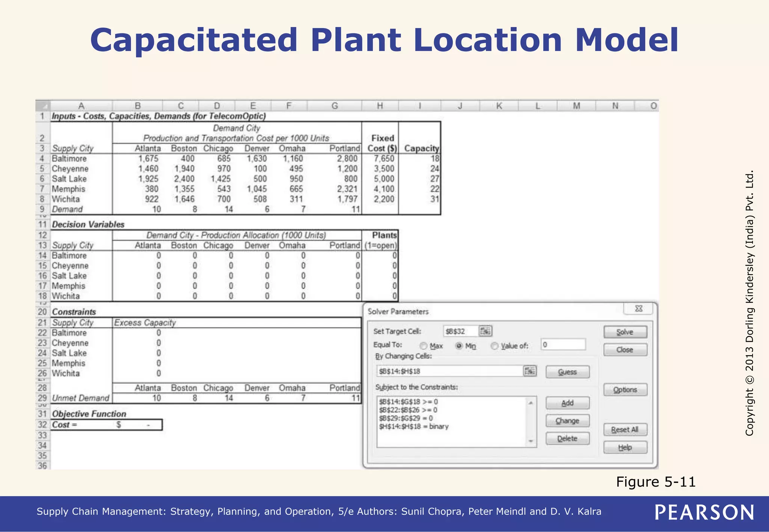Select the $H$14:$H$18 = binary constraint
769x532 pixels.
[x=414, y=427]
